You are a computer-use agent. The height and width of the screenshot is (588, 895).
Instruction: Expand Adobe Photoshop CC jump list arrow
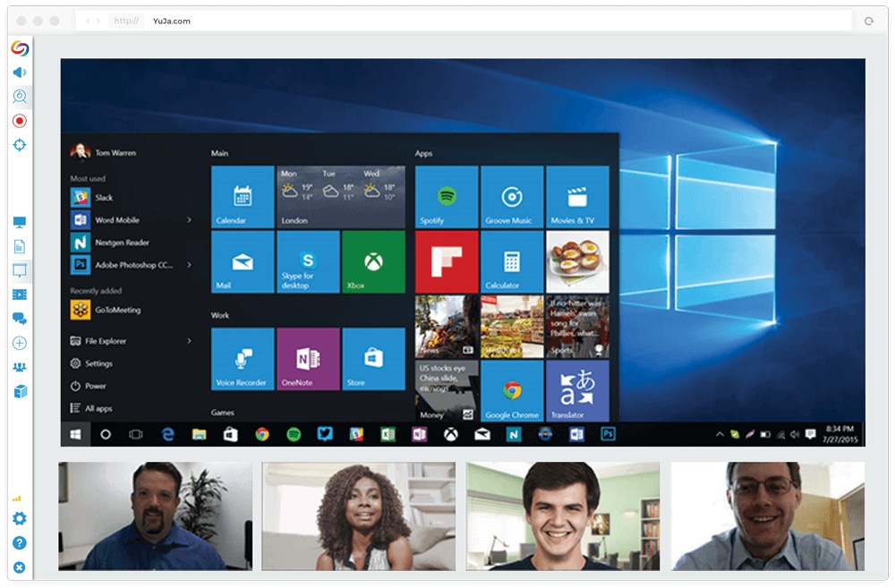189,265
